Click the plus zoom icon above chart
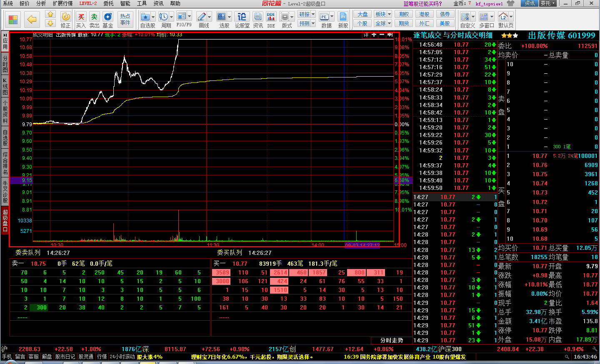The height and width of the screenshot is (364, 600). click(374, 35)
